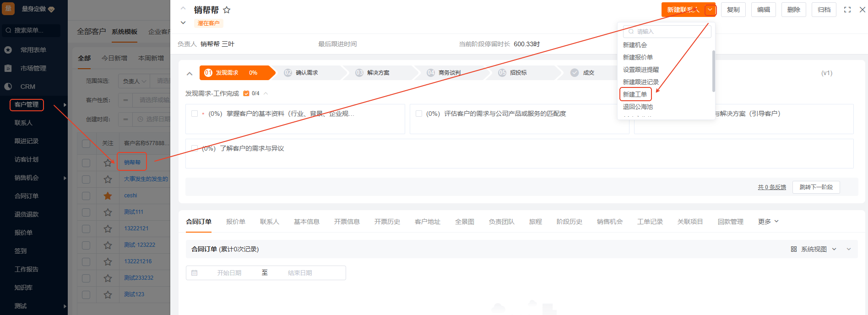Unstar the ceshi customer row
This screenshot has height=315, width=868.
point(108,196)
